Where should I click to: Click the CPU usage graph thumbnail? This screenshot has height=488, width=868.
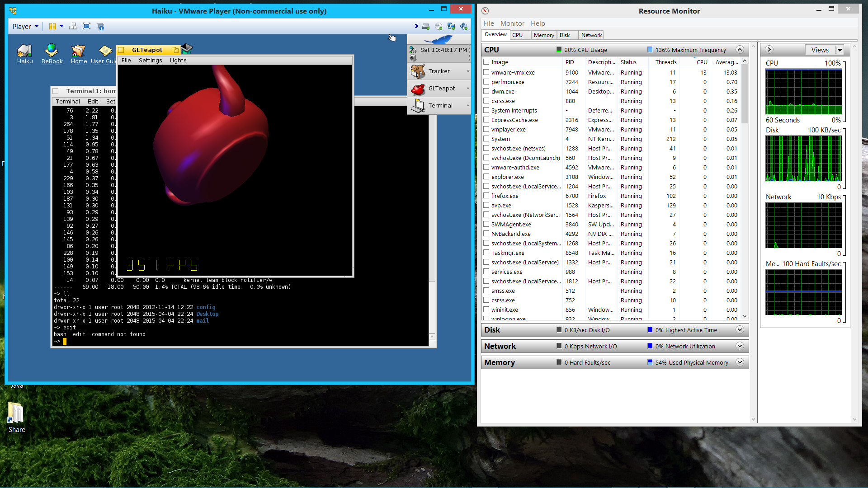(x=803, y=92)
